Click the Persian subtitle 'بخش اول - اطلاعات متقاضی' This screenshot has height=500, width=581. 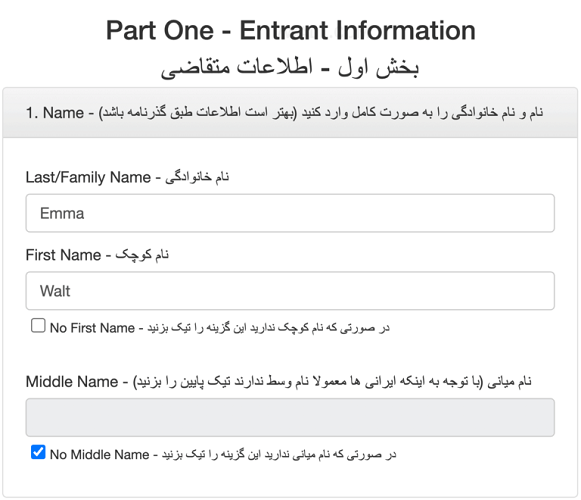pos(290,68)
